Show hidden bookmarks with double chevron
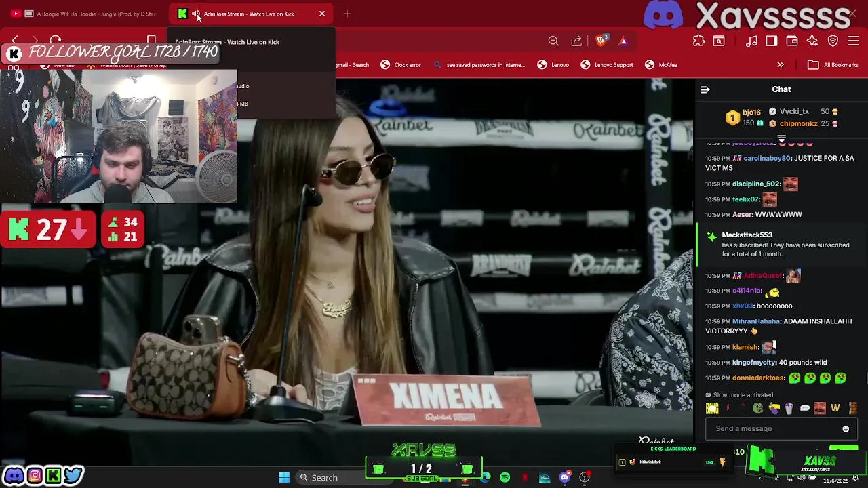 pyautogui.click(x=781, y=65)
